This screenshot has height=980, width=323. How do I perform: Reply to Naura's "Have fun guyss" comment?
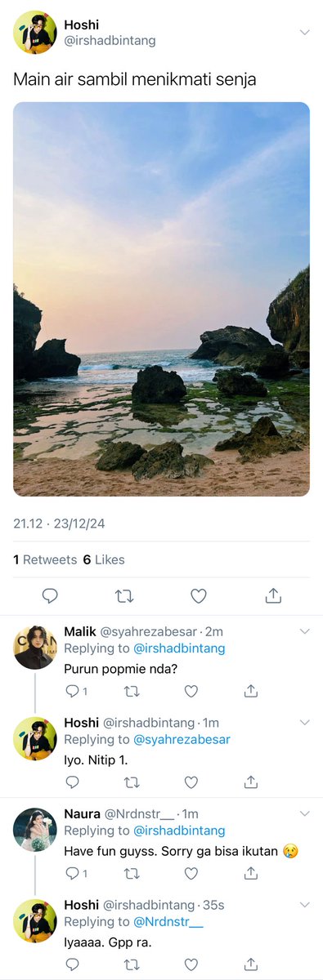(x=72, y=873)
